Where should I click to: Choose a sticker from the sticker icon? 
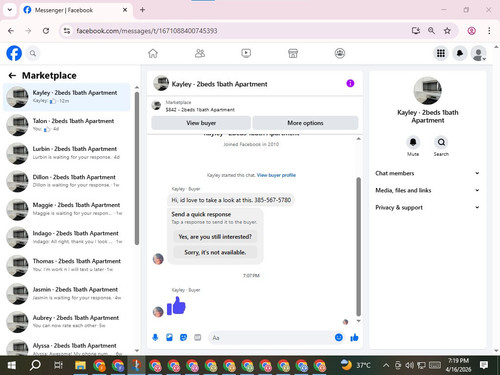(x=183, y=338)
